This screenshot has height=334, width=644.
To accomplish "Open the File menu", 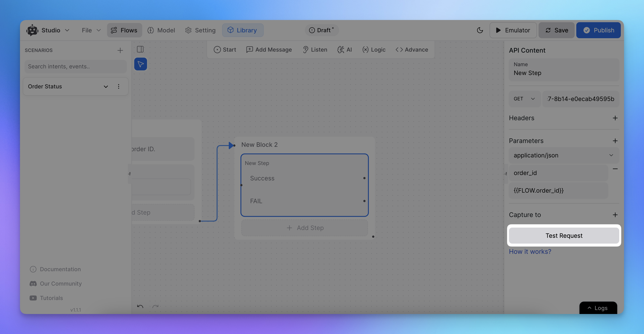I will [x=91, y=30].
